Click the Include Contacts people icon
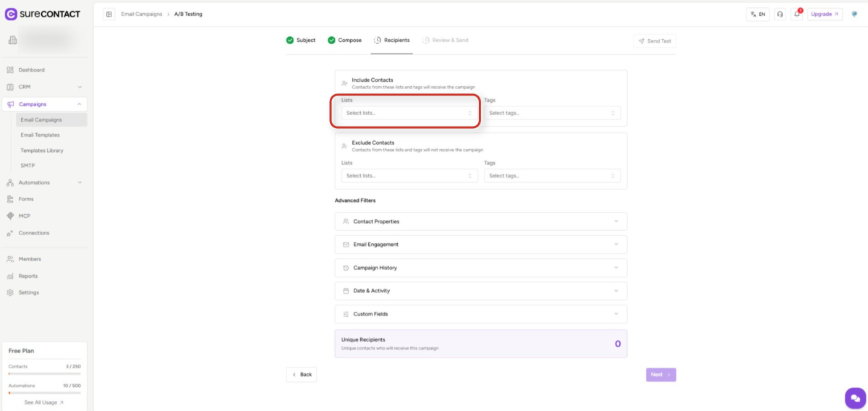 point(344,83)
